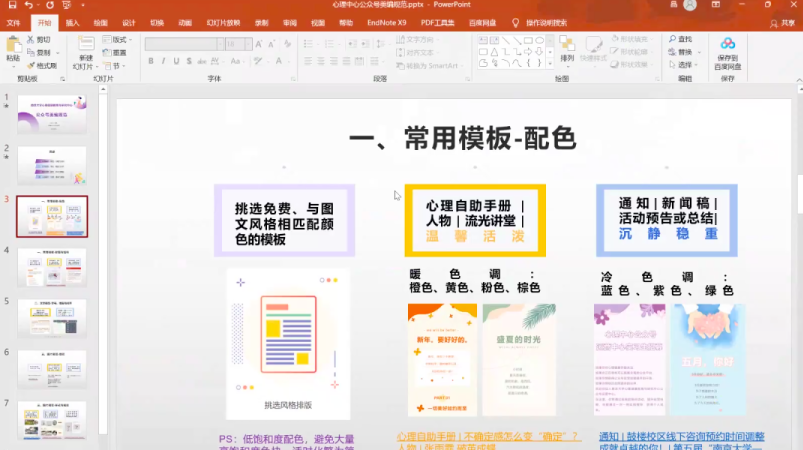Open the font color A button
This screenshot has height=450, width=803.
point(279,61)
